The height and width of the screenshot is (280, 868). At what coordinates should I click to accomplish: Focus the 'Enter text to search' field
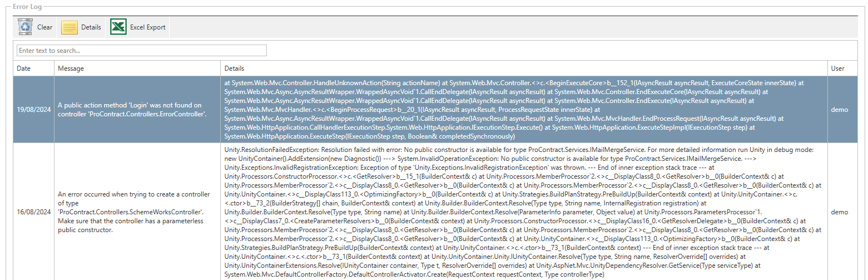tap(142, 51)
